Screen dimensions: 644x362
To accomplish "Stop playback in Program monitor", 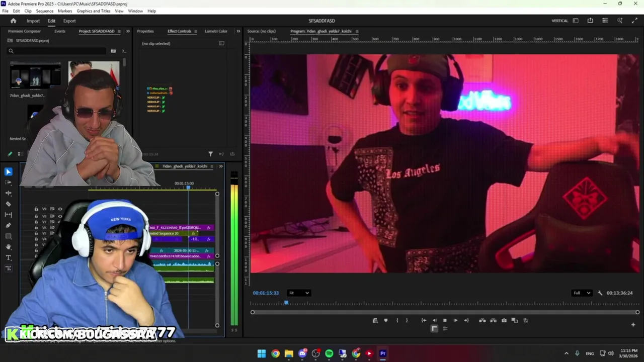I will (445, 320).
